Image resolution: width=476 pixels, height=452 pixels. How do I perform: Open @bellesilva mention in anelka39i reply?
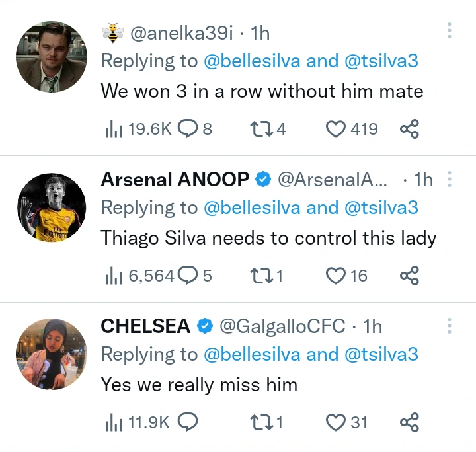[x=252, y=61]
